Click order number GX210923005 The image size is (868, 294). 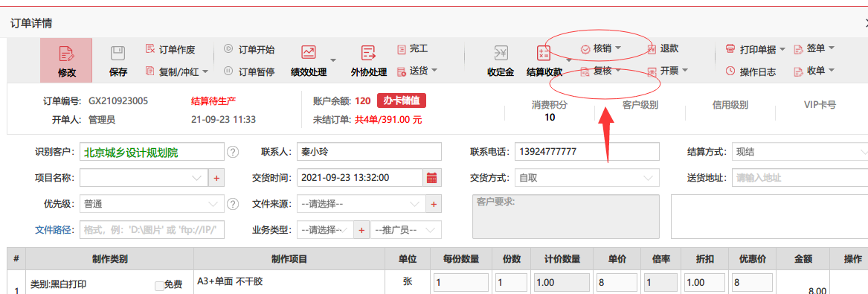tap(118, 101)
